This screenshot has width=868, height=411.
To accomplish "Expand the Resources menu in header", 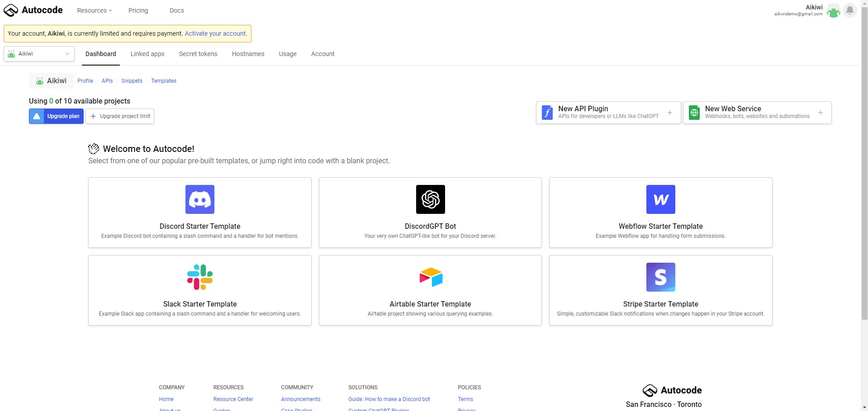I will 95,10.
